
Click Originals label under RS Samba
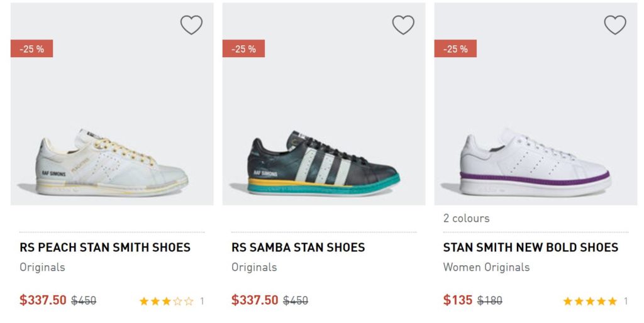(254, 267)
